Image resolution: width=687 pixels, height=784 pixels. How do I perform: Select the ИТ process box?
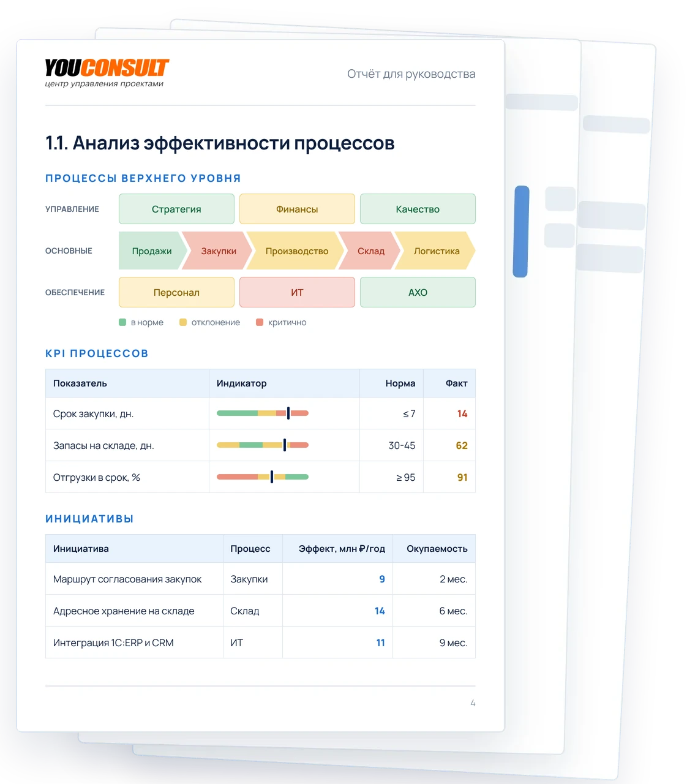[297, 292]
